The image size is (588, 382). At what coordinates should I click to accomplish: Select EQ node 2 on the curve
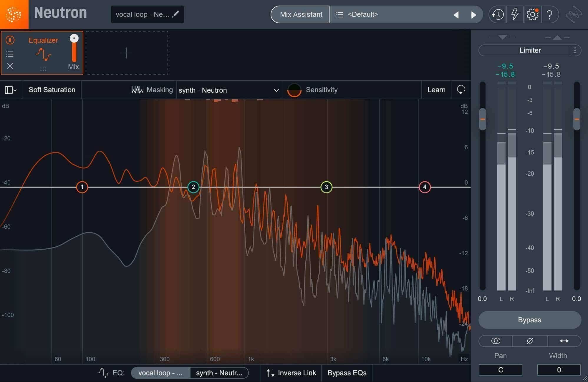pos(193,187)
